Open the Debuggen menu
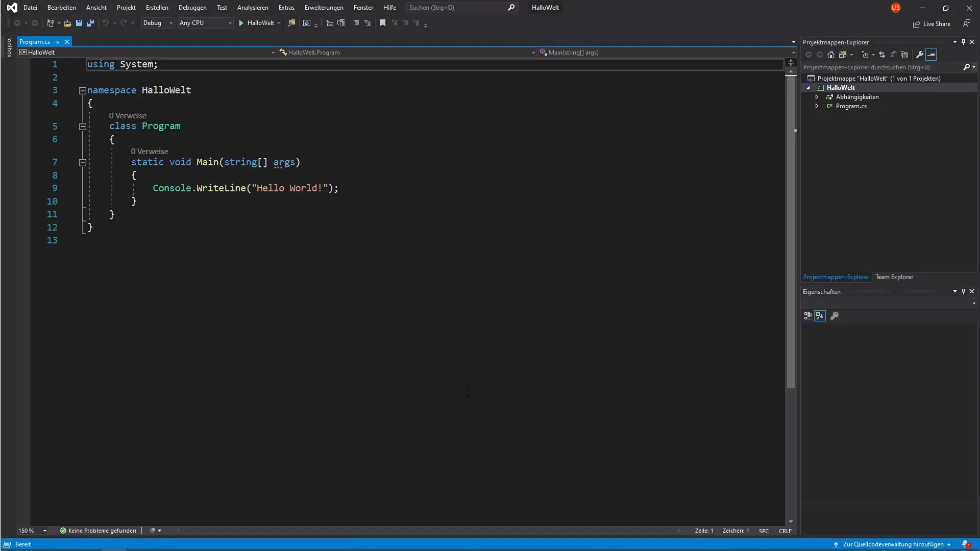This screenshot has height=551, width=980. click(192, 8)
